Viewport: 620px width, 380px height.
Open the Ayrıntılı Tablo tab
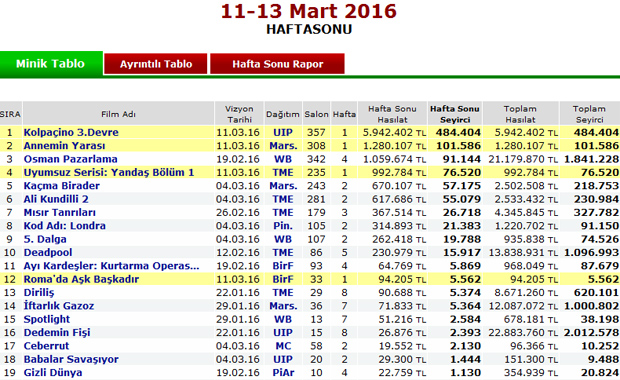[156, 64]
